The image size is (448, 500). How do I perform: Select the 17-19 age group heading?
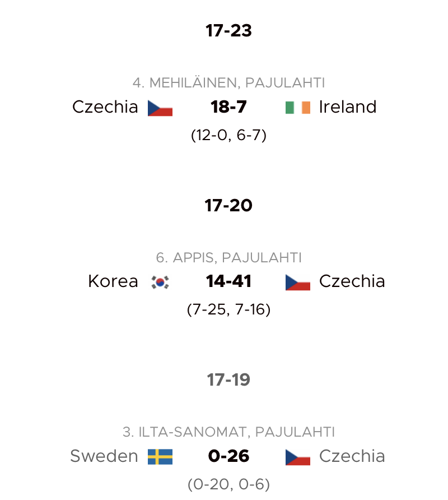(229, 380)
